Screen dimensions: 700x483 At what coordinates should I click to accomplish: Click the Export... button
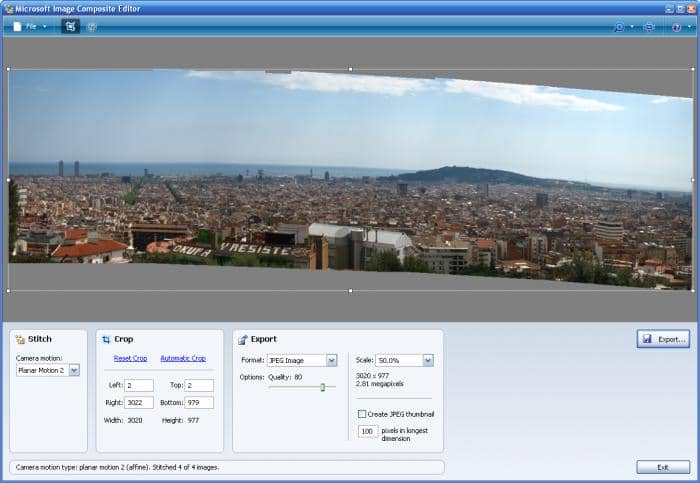(x=663, y=339)
